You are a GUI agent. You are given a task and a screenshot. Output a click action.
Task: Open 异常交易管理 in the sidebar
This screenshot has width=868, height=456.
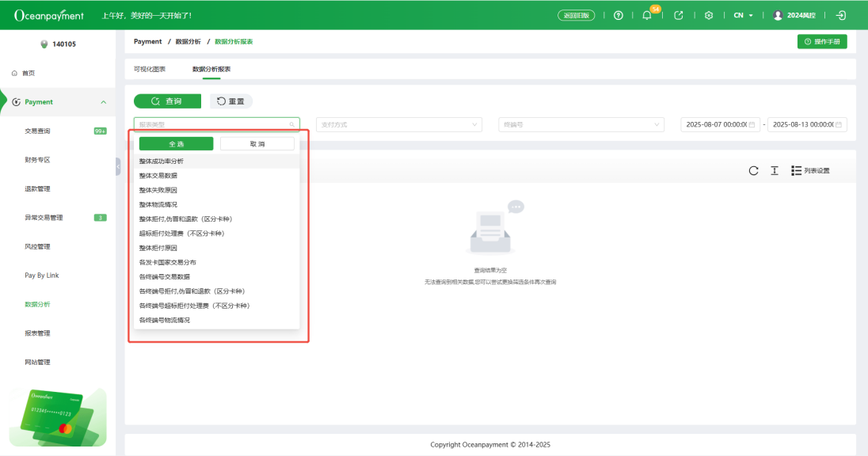point(44,218)
